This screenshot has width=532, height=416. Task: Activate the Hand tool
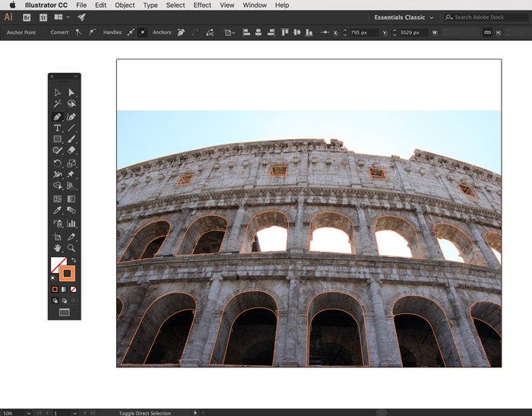click(x=57, y=248)
